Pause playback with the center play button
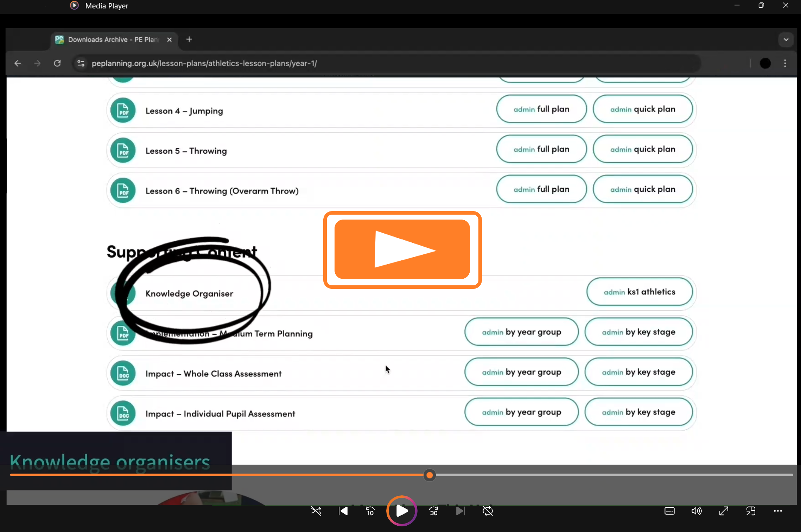The image size is (801, 532). [x=401, y=511]
